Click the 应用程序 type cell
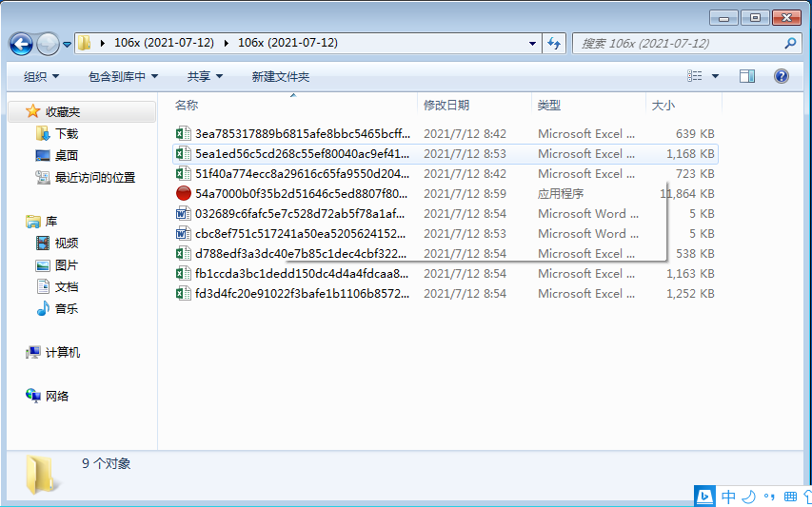This screenshot has height=507, width=812. pos(561,194)
